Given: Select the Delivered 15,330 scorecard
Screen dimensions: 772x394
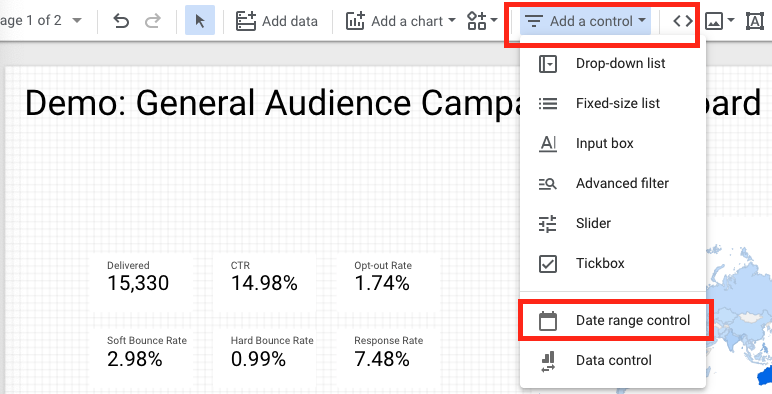Looking at the screenshot, I should click(x=140, y=278).
